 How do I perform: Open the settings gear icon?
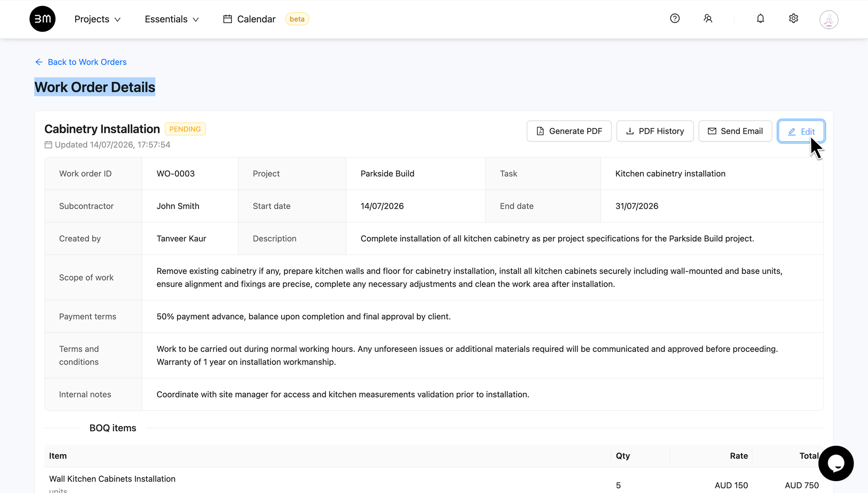pos(794,19)
